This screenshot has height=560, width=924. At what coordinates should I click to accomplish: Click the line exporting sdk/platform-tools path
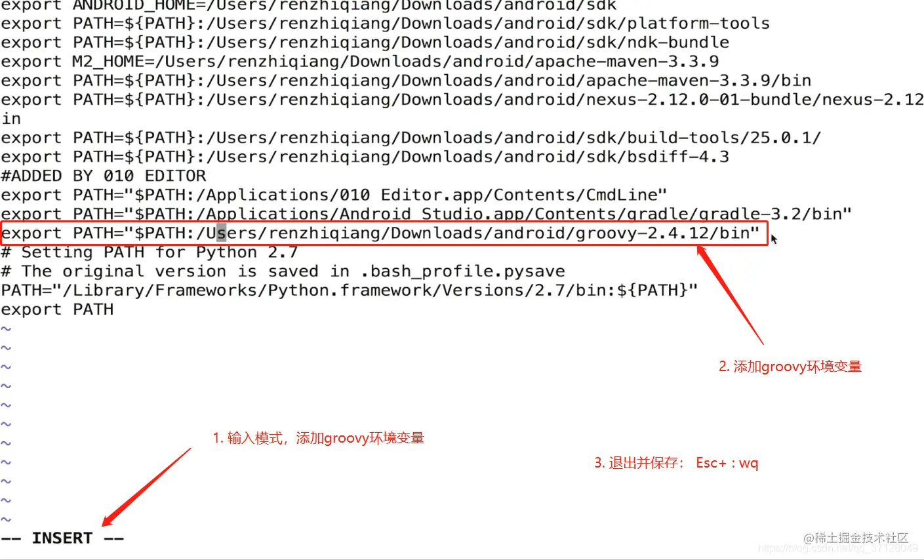[x=385, y=24]
